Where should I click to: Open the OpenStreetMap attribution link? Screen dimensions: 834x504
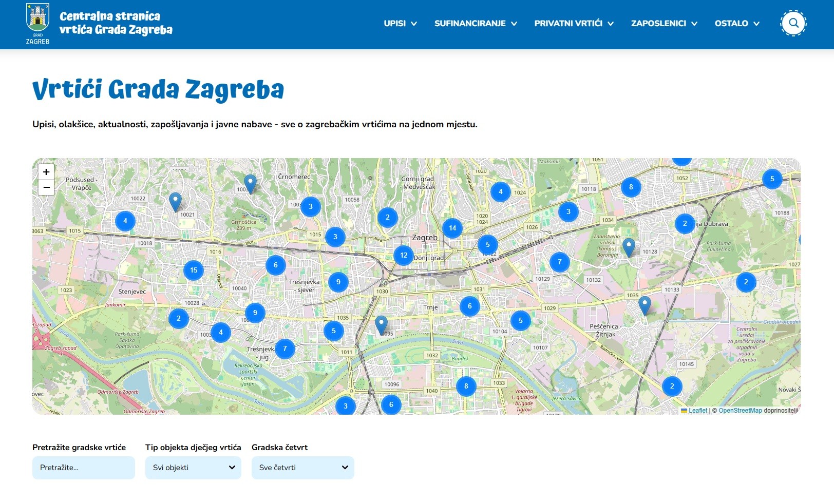740,411
